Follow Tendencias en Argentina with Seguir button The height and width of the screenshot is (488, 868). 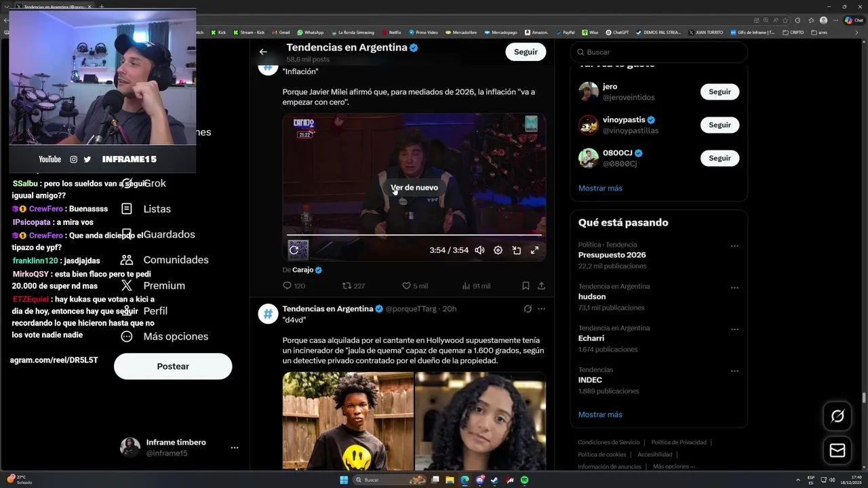point(526,52)
